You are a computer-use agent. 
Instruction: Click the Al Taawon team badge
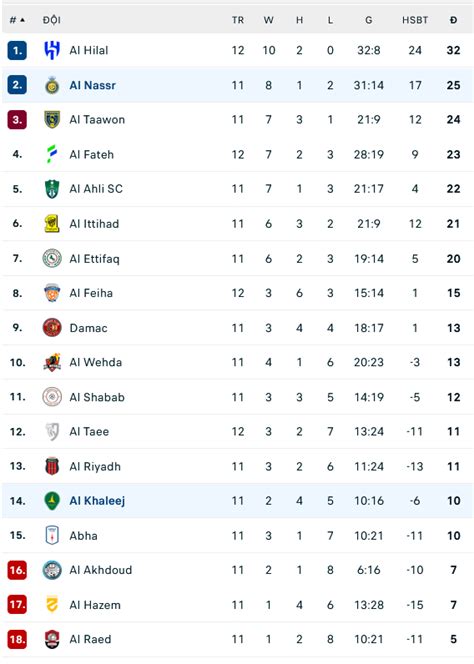52,119
